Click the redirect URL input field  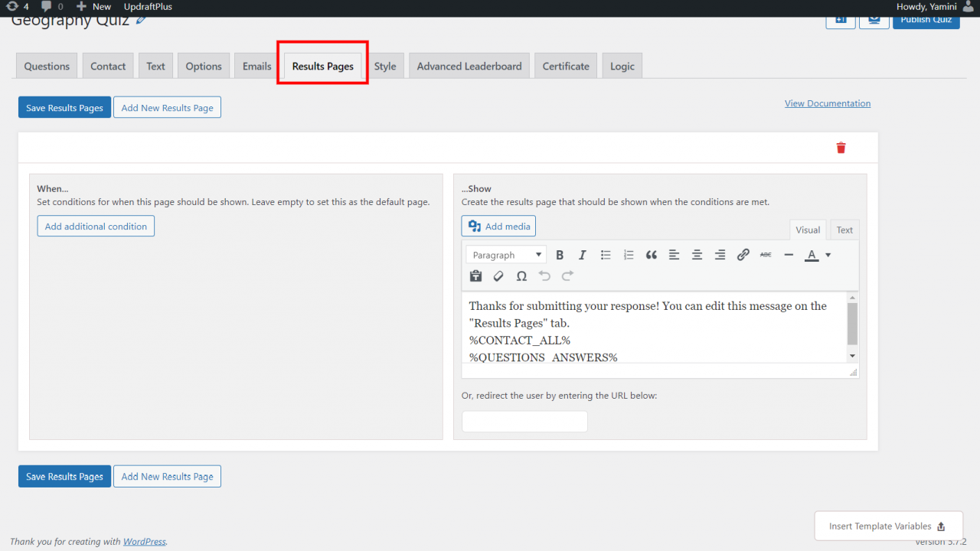(x=524, y=421)
